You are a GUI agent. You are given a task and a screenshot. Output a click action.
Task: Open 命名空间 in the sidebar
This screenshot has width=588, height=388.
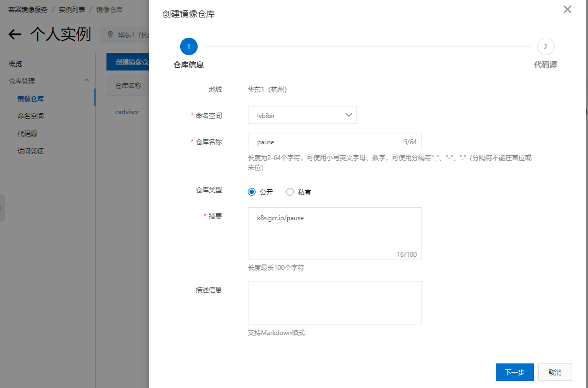[x=31, y=116]
